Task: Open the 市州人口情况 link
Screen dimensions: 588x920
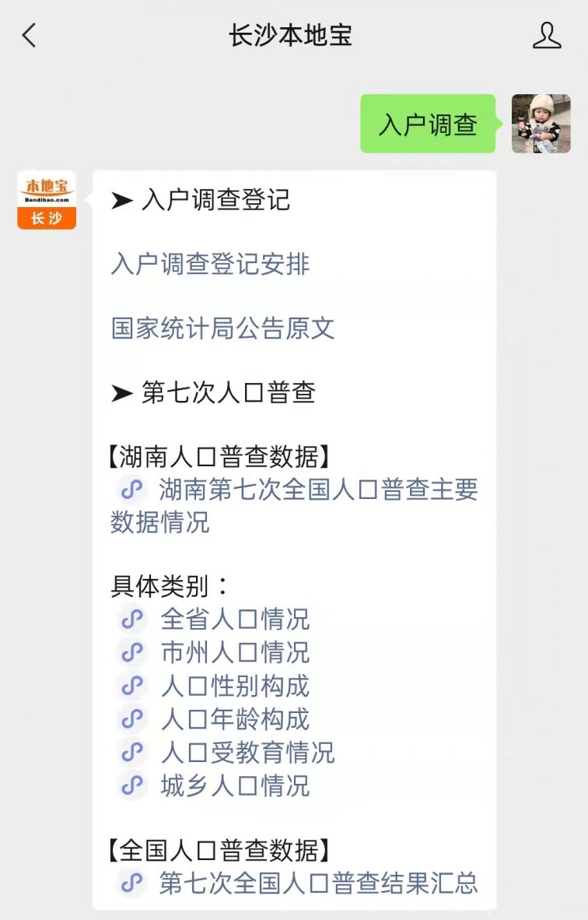Action: coord(235,652)
